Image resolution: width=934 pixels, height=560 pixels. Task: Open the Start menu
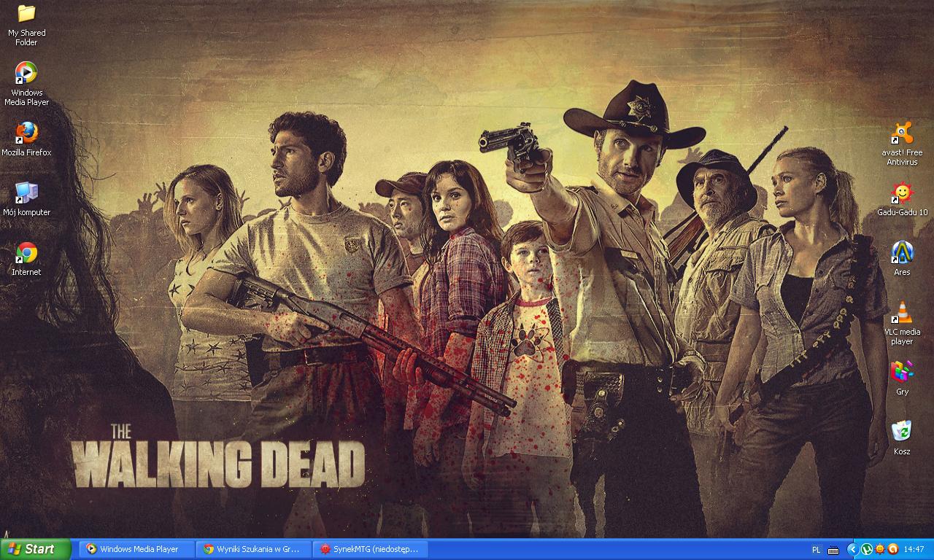coord(35,549)
